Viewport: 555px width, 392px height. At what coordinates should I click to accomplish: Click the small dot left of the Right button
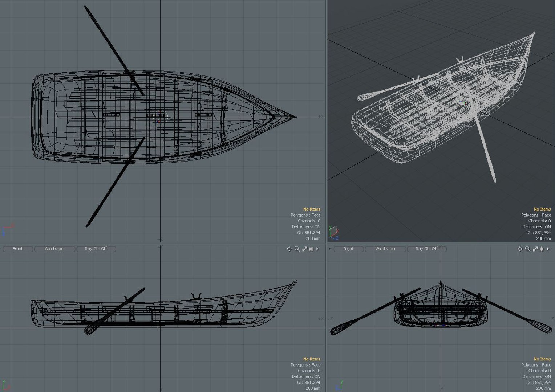330,249
